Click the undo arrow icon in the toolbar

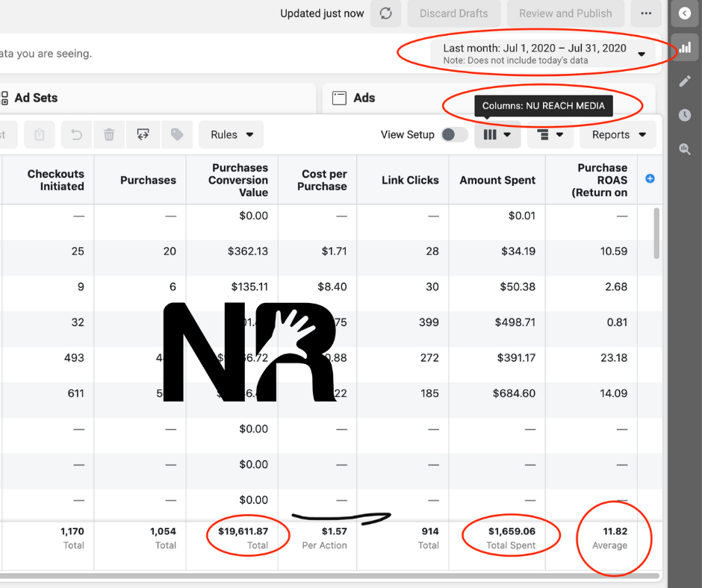pos(75,135)
